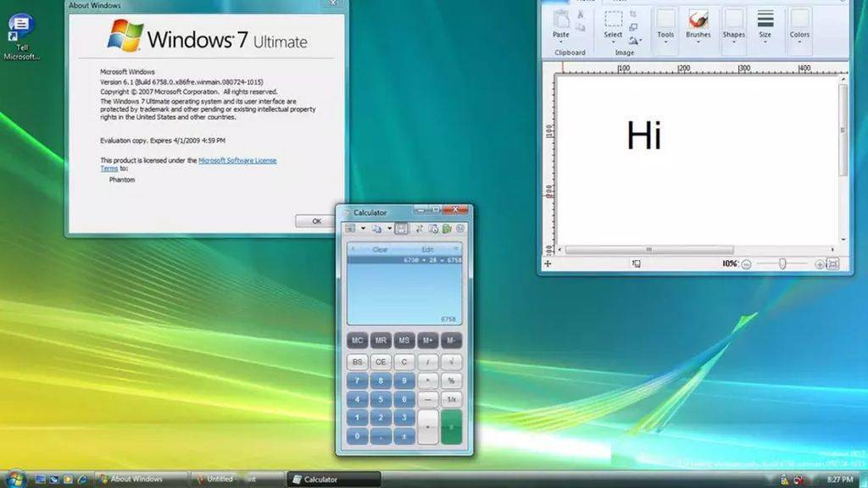Click the M- key in Calculator

pyautogui.click(x=451, y=341)
